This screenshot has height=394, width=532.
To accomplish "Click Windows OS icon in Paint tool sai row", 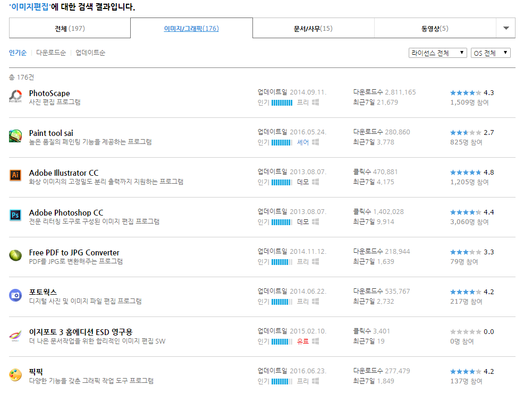I will point(315,142).
